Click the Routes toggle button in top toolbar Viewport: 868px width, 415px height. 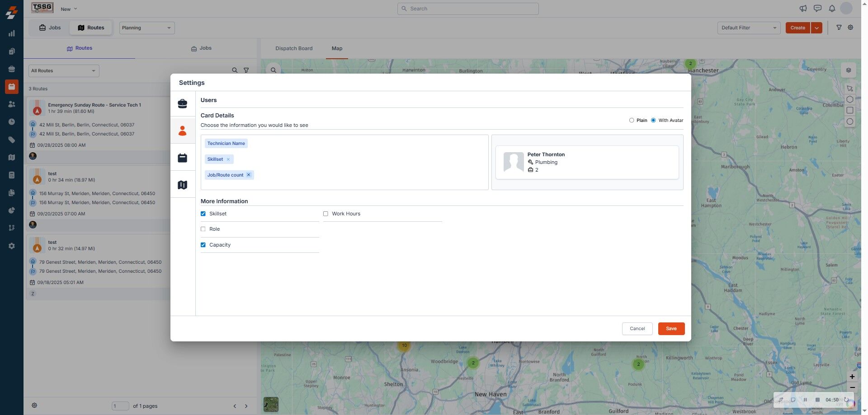click(91, 28)
